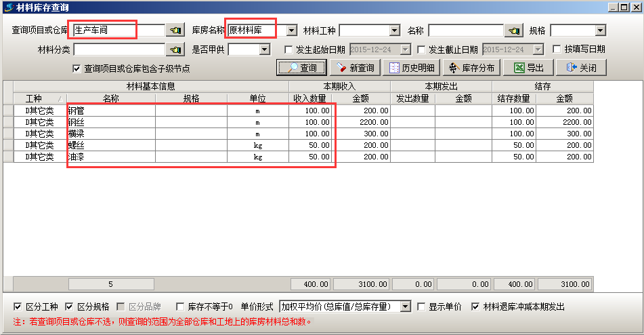Enable 显示单价 checkbox
The image size is (644, 335).
421,307
